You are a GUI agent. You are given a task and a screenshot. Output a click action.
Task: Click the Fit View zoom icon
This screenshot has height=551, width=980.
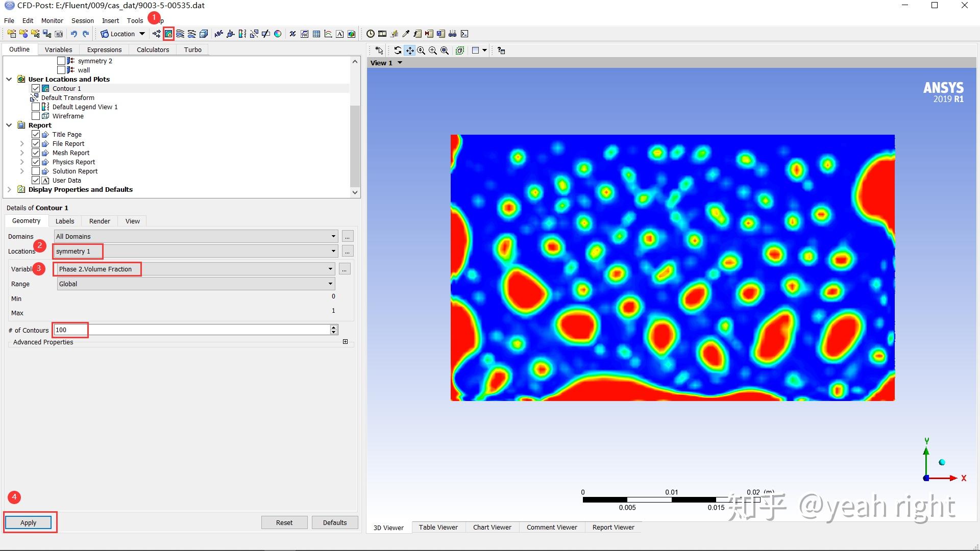(445, 51)
